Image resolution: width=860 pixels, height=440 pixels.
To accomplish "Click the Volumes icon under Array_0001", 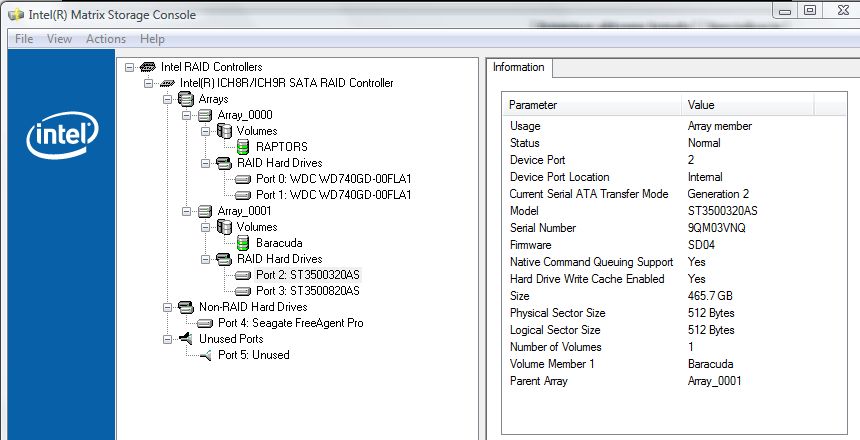I will [224, 227].
